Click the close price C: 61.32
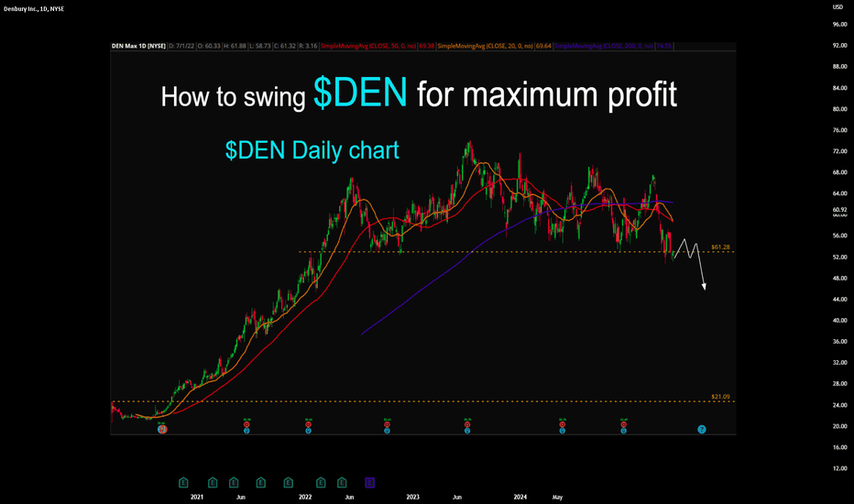The image size is (854, 504). (x=284, y=46)
